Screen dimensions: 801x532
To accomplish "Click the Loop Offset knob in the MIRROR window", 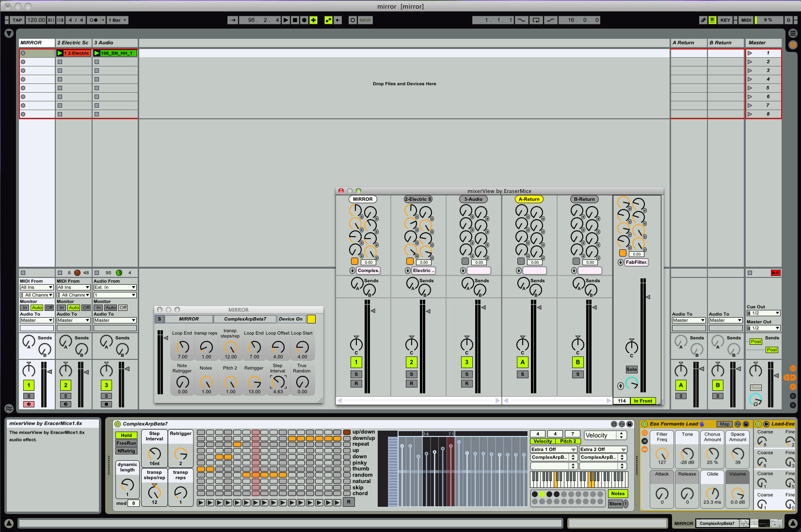I will click(278, 346).
